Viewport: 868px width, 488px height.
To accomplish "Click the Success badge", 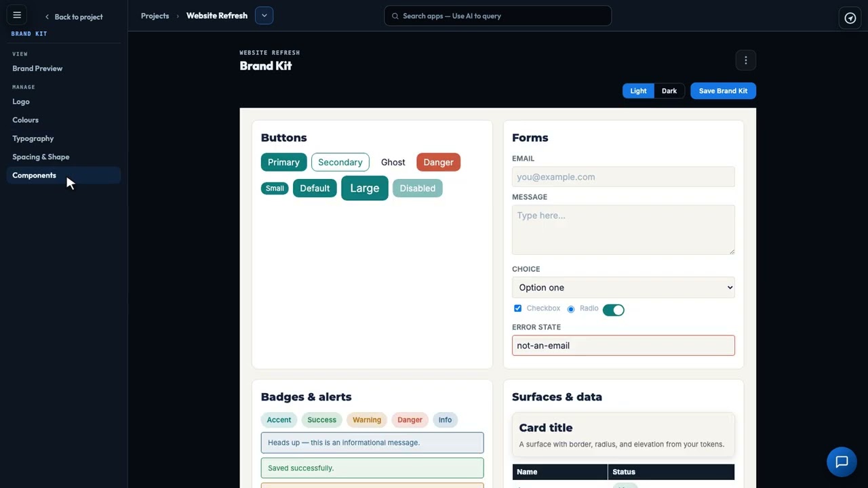I will [x=321, y=420].
